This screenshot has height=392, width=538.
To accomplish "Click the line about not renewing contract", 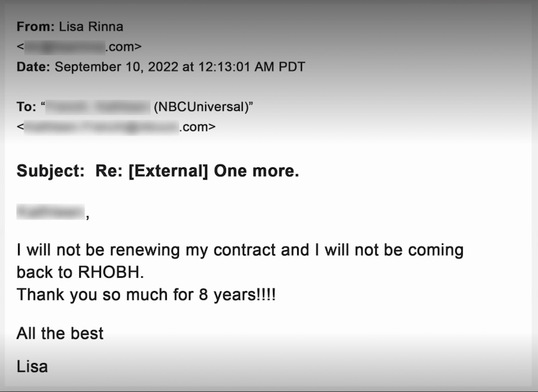I will (x=240, y=251).
